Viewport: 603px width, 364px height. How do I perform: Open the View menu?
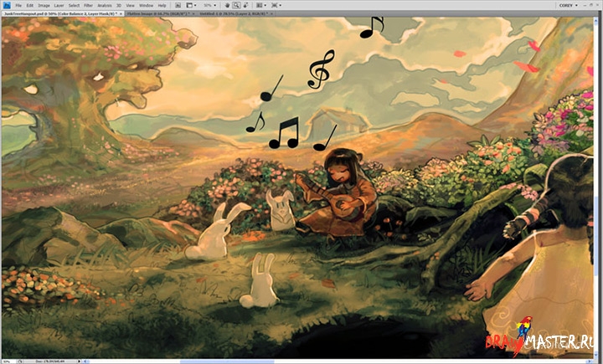[131, 5]
